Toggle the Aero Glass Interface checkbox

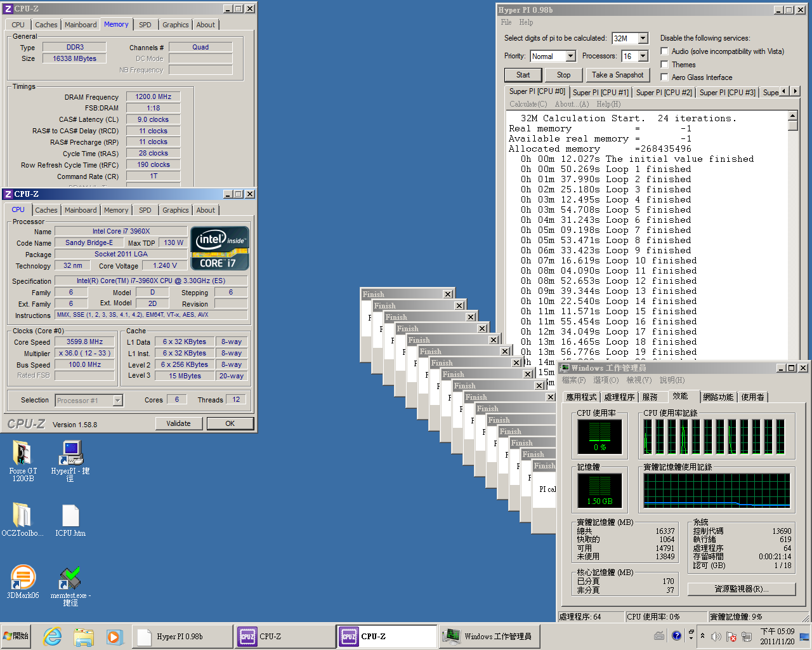pyautogui.click(x=664, y=77)
